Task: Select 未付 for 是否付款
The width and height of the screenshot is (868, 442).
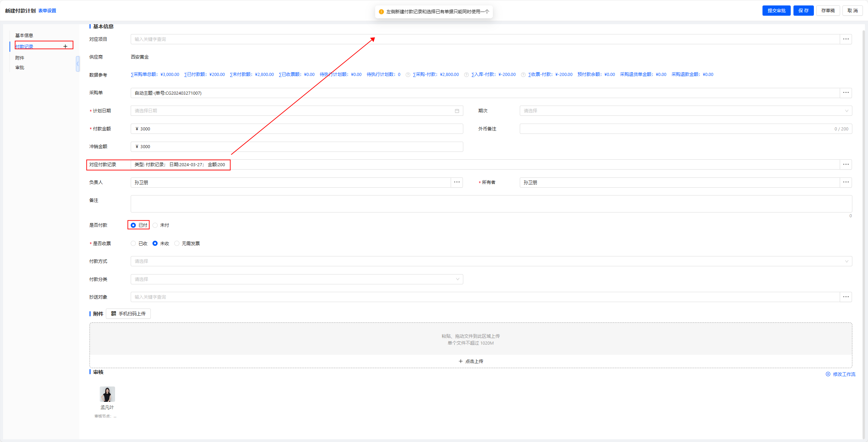Action: (x=155, y=225)
